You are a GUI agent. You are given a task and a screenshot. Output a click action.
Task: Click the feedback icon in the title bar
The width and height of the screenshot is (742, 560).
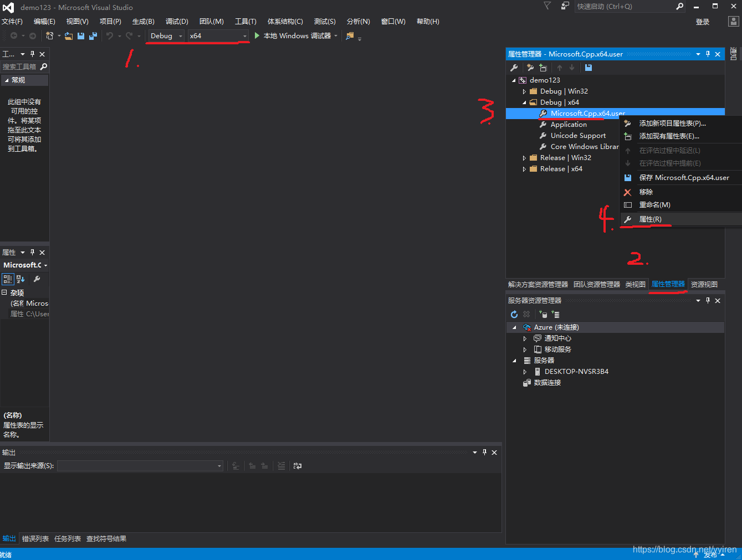coord(565,6)
